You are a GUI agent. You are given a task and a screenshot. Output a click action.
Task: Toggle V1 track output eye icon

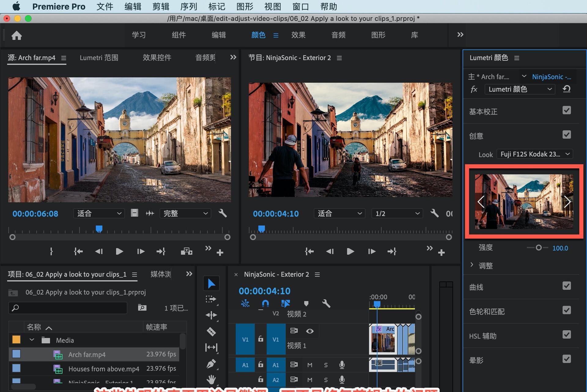[x=310, y=331]
